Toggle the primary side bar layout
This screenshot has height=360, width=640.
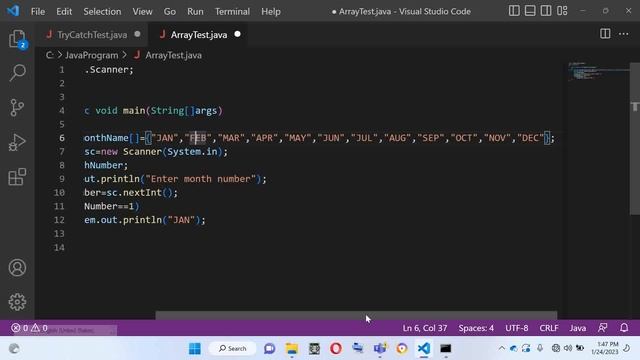[x=514, y=11]
